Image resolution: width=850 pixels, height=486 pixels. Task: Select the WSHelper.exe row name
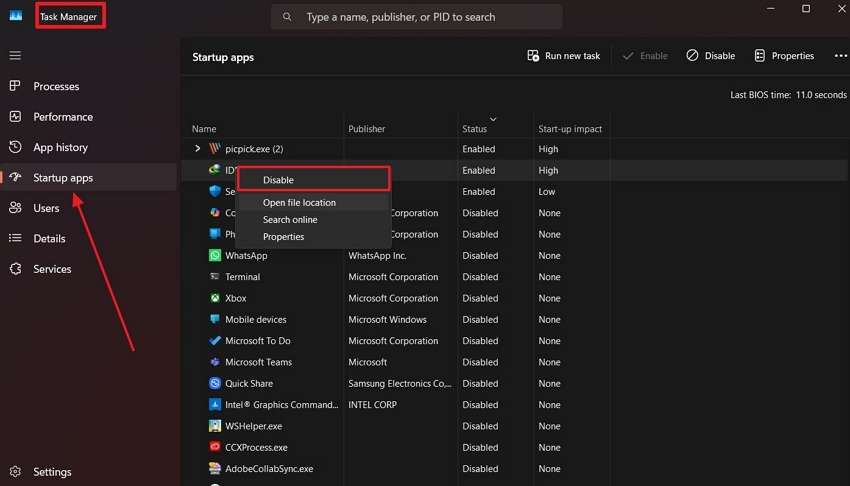point(253,426)
